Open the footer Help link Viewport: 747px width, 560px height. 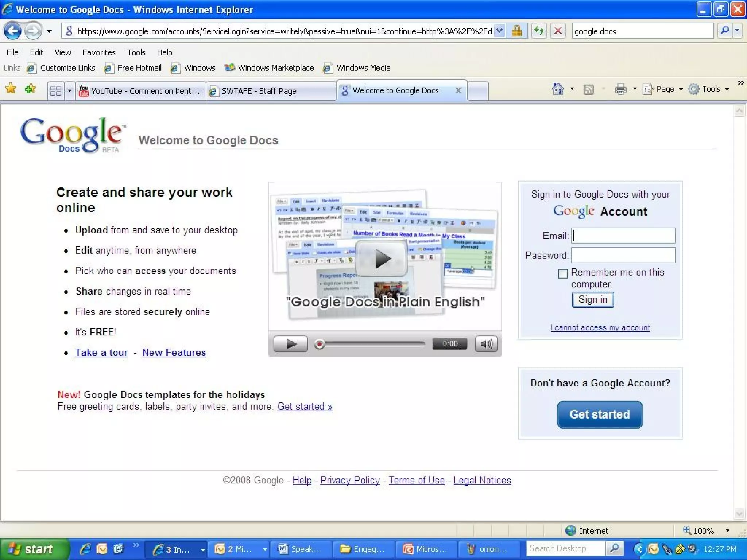click(302, 480)
